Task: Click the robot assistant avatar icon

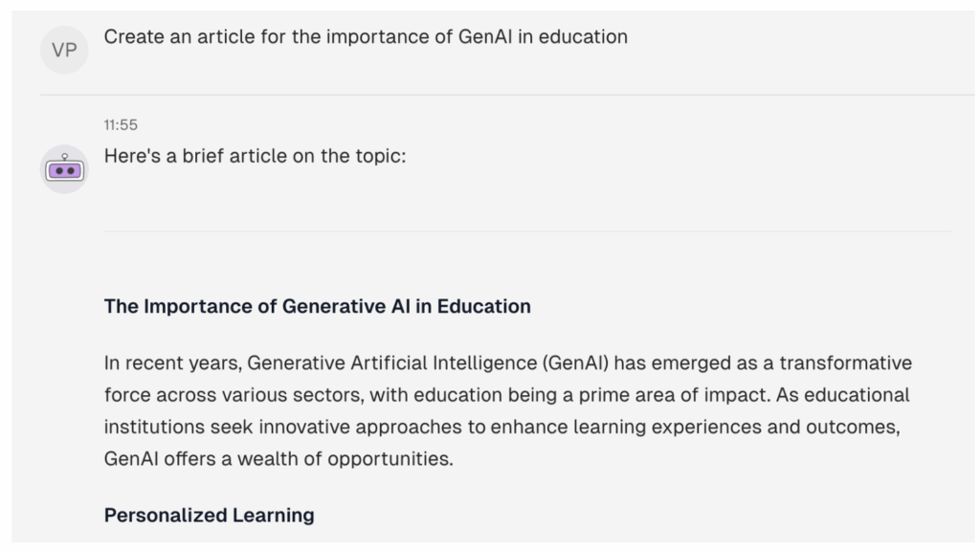Action: click(x=64, y=169)
